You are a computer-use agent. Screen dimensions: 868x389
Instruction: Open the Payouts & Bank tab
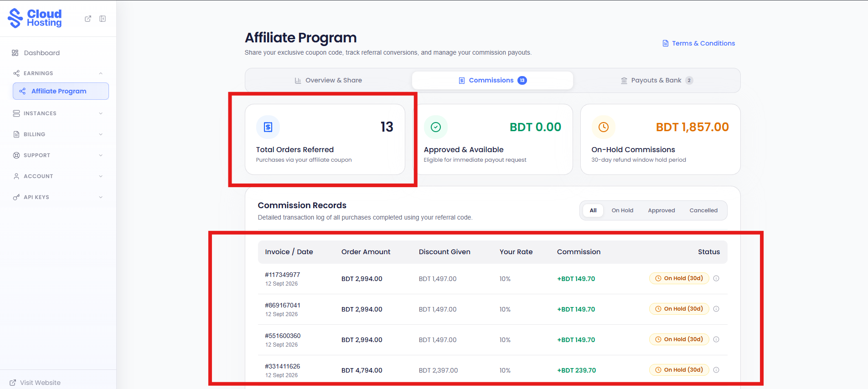[656, 80]
